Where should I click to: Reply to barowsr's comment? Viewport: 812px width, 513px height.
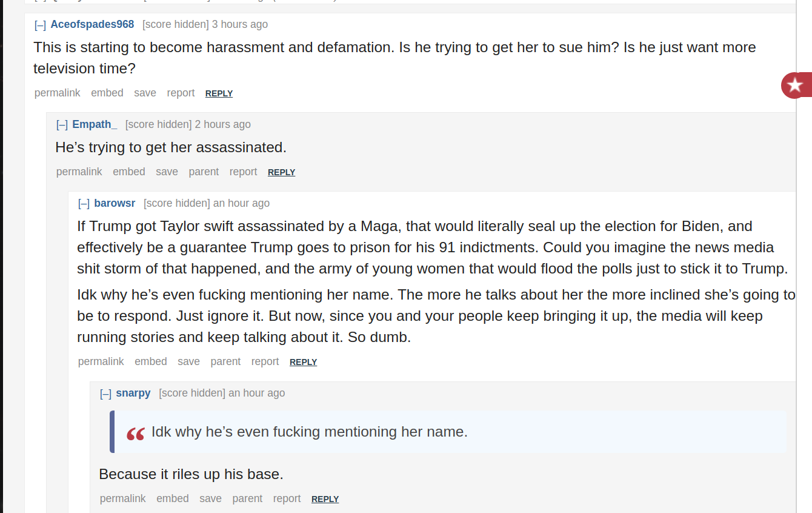[303, 362]
